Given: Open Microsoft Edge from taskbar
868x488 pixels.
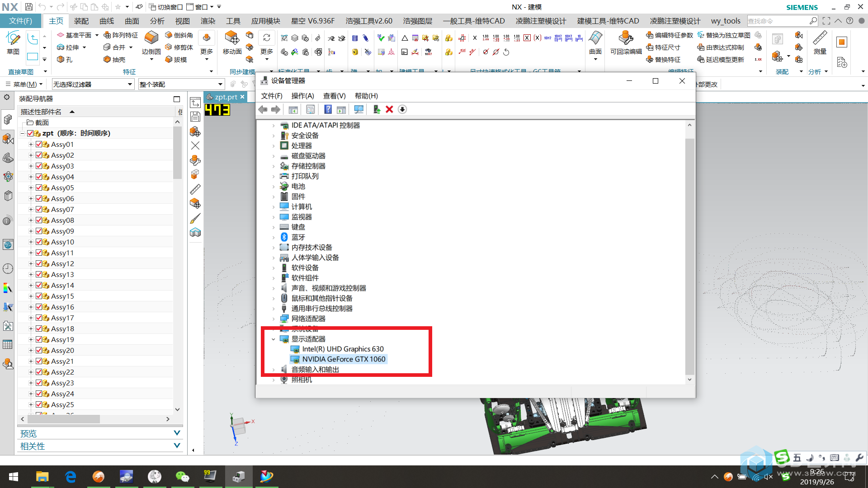Looking at the screenshot, I should click(71, 477).
